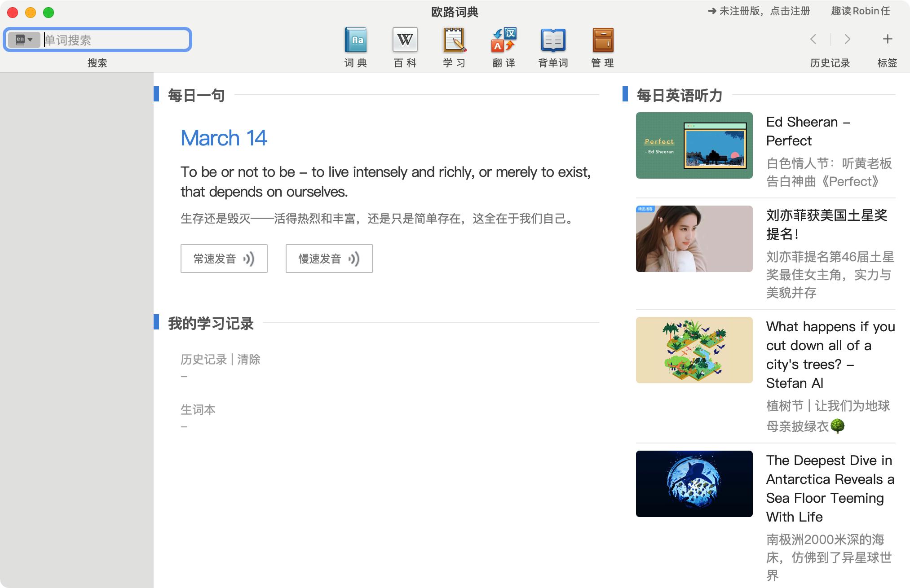This screenshot has width=910, height=588.
Task: Navigate back using the left history arrow
Action: pyautogui.click(x=813, y=39)
